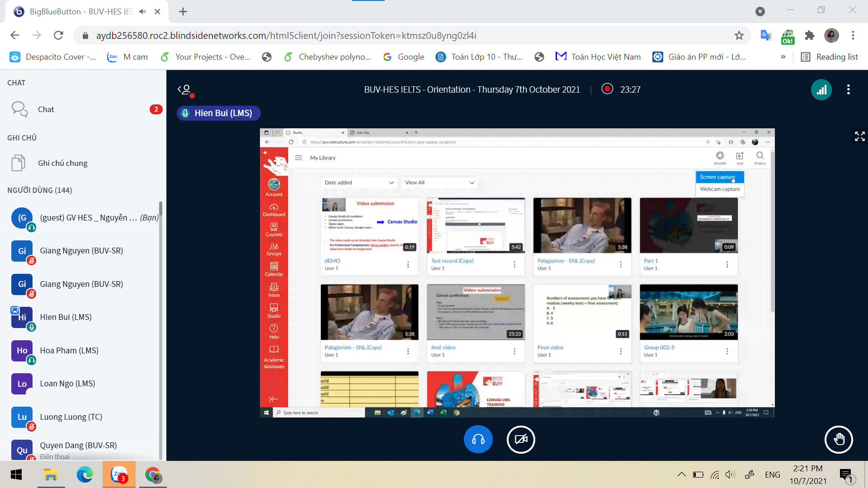Raise hand with the hand button
Image resolution: width=868 pixels, height=488 pixels.
(x=839, y=439)
